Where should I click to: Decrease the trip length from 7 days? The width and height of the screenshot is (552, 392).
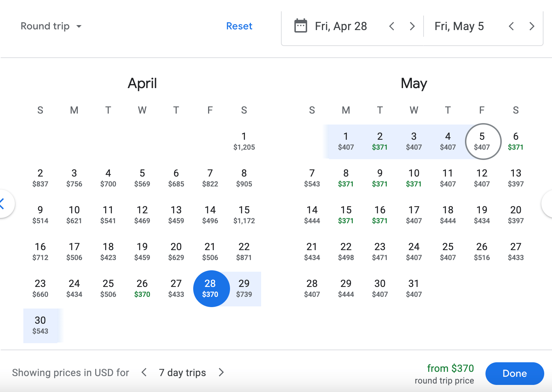coord(144,372)
